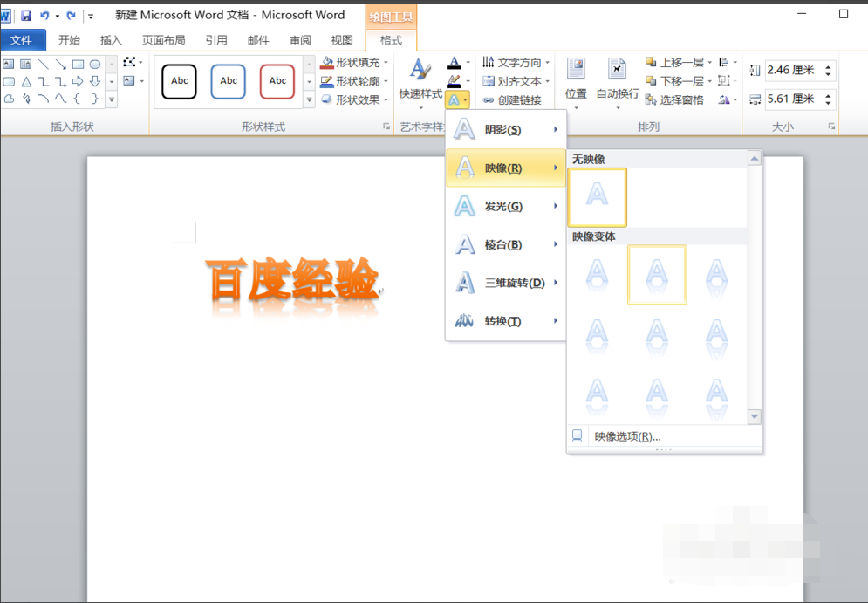Select the isosceles triangle shape
Screen dimensions: 868x603
26,81
